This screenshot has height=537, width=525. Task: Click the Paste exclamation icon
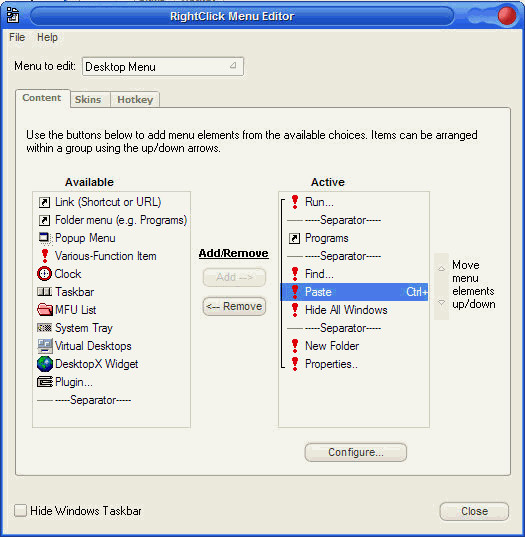295,292
